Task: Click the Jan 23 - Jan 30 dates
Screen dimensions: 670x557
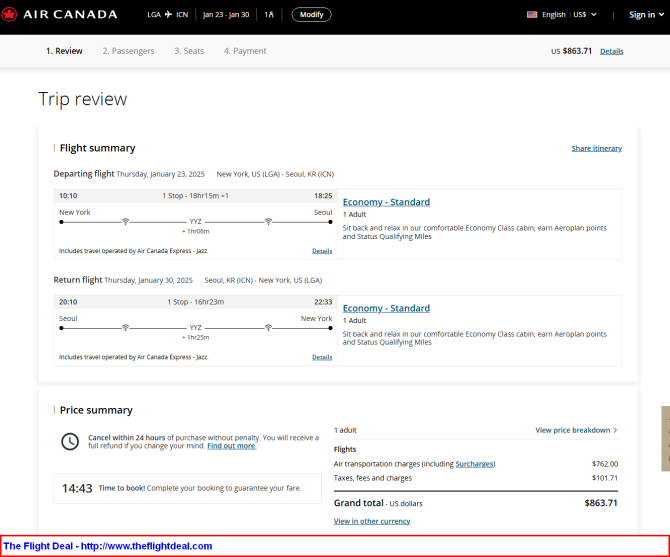Action: pyautogui.click(x=226, y=15)
